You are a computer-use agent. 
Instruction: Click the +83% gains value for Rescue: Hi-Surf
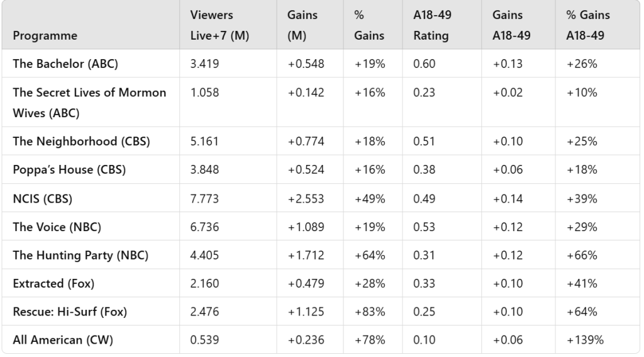pyautogui.click(x=369, y=312)
